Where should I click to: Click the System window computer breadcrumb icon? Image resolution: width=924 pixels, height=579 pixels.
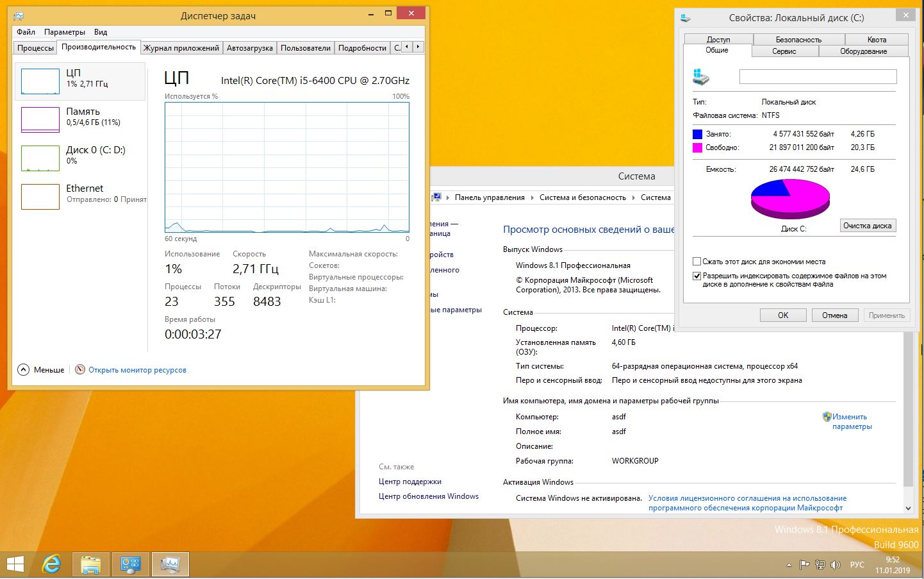coord(436,197)
